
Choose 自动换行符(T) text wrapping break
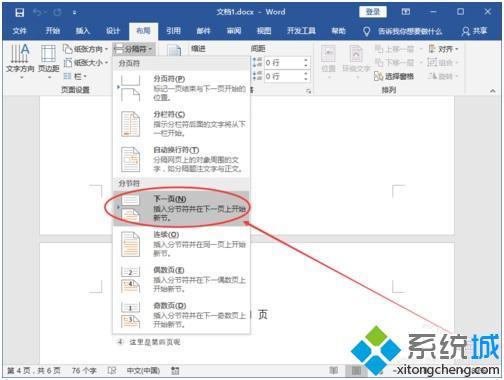click(x=181, y=160)
